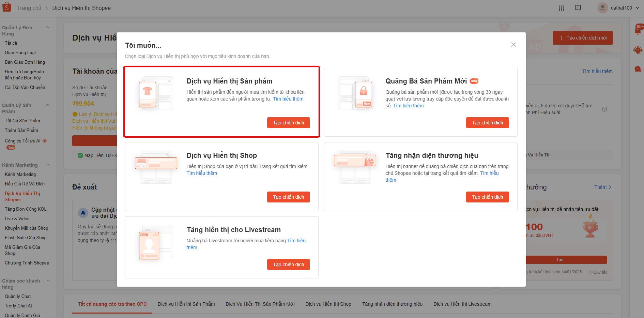
Task: Go to Trang chủ breadcrumb
Action: (x=29, y=8)
